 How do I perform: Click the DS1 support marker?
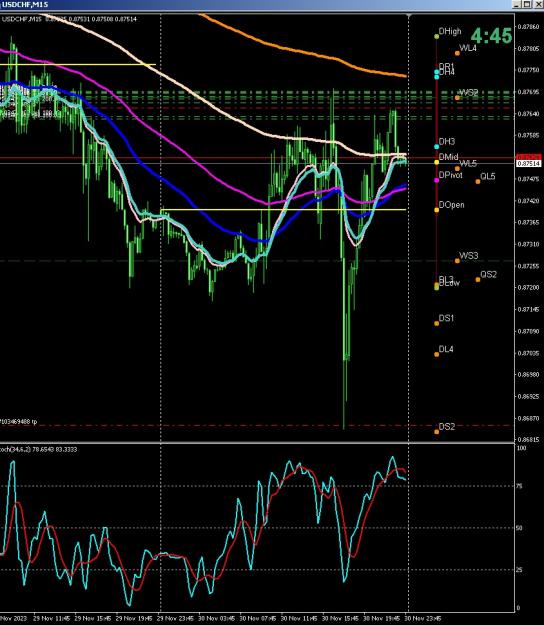point(436,323)
